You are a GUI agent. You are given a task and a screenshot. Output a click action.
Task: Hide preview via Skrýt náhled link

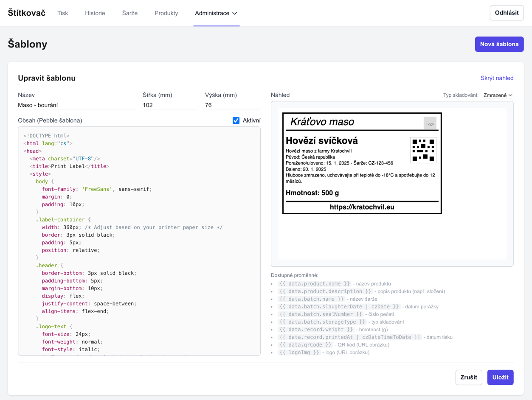tap(497, 78)
